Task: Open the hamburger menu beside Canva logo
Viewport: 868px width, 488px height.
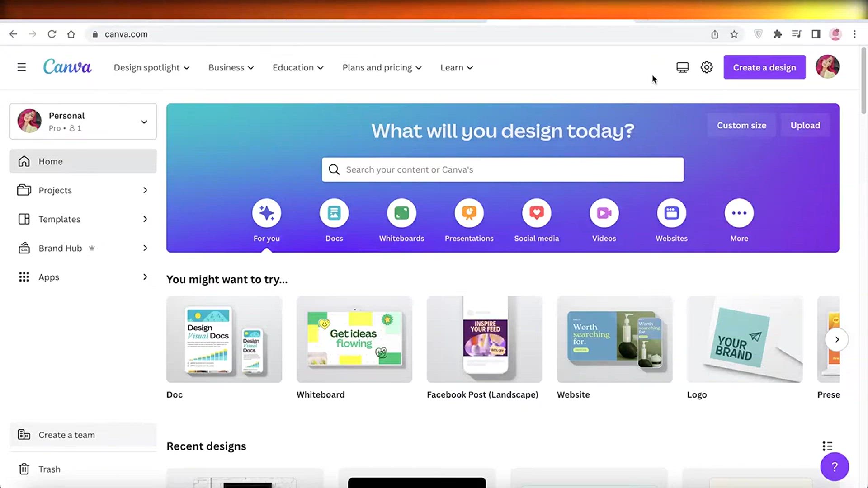Action: click(x=21, y=67)
